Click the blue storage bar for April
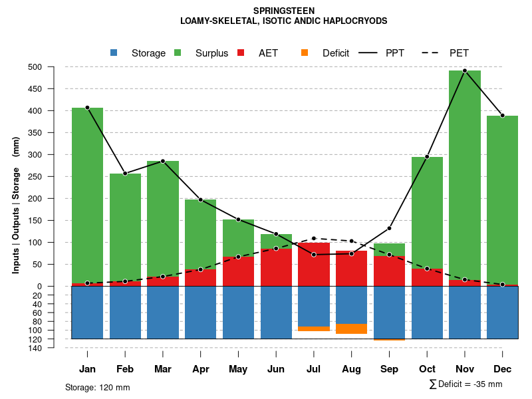Screen dimensions: 532x399 coord(200,313)
